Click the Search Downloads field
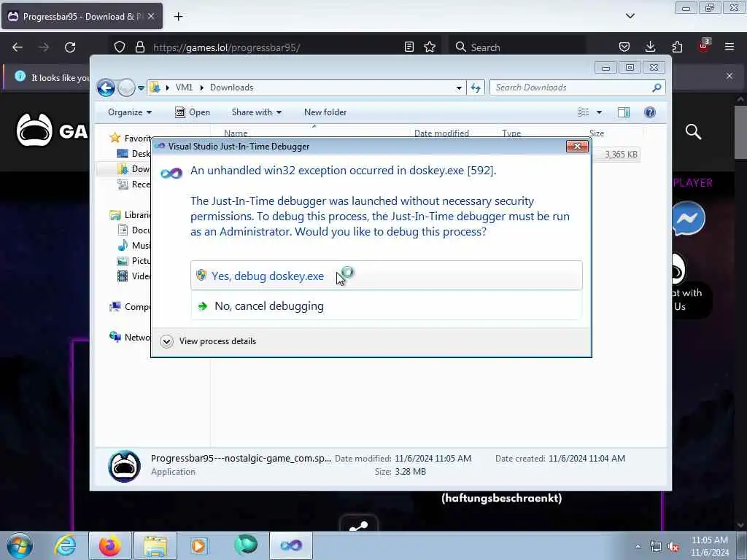The width and height of the screenshot is (747, 560). point(578,87)
